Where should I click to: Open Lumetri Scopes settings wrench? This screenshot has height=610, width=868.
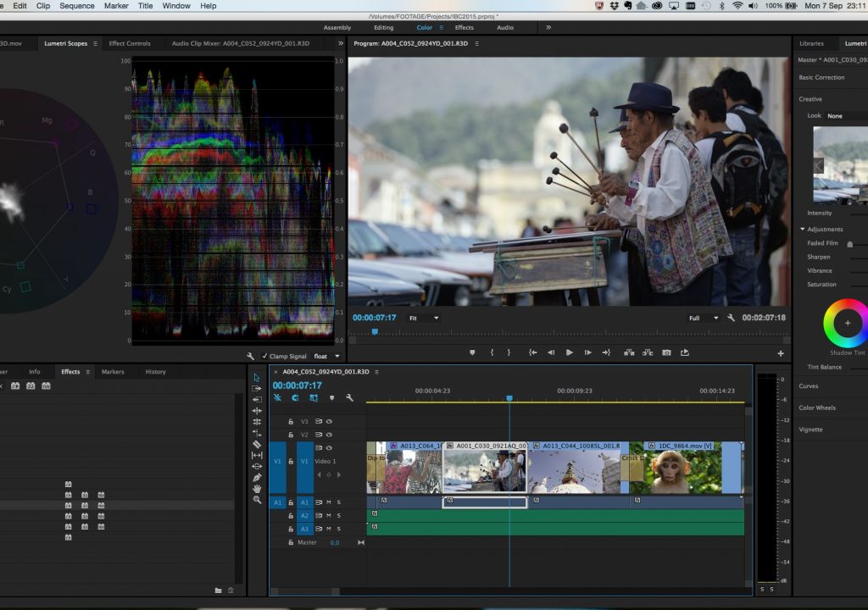point(250,357)
